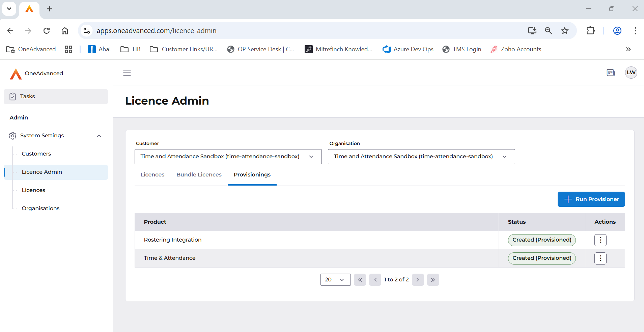
Task: Open the Organisation dropdown
Action: pos(421,157)
